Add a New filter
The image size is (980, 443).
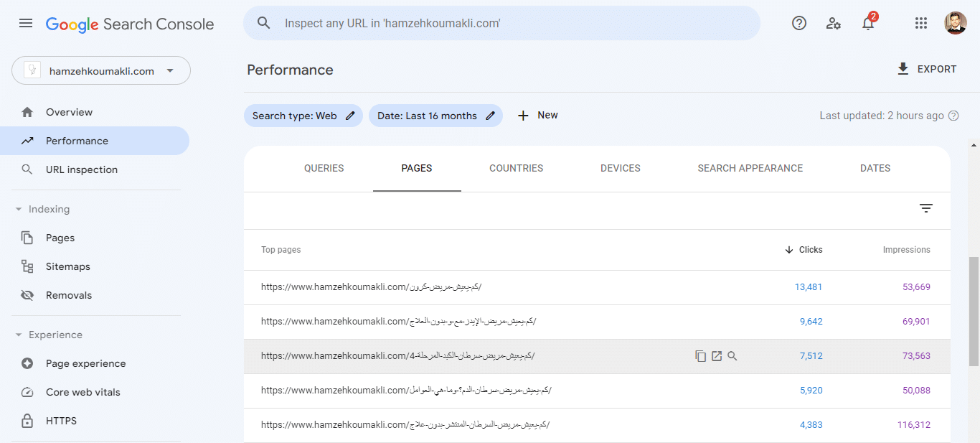point(538,116)
